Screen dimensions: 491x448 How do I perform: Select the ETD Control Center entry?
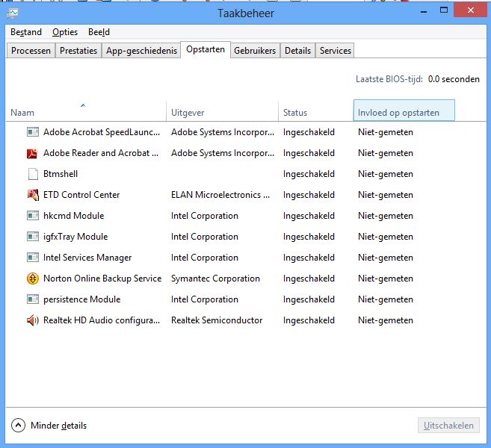(81, 195)
